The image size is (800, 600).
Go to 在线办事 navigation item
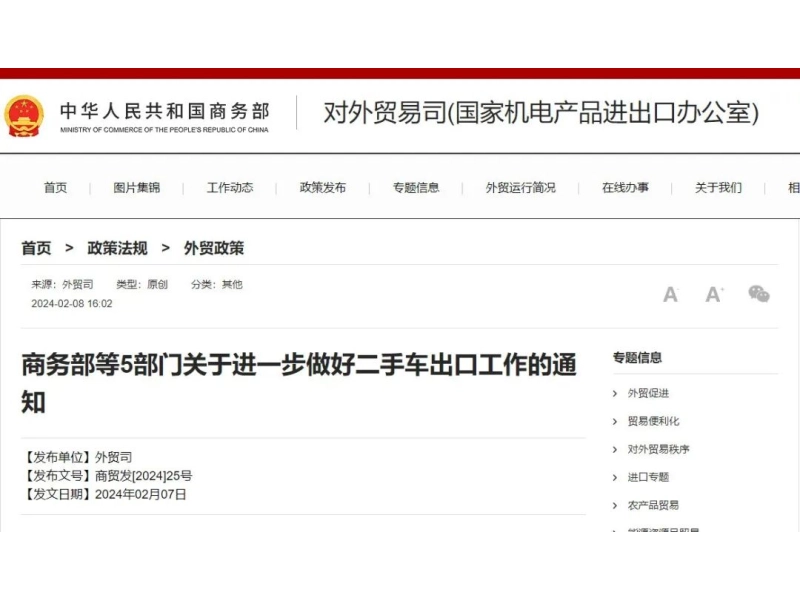625,188
